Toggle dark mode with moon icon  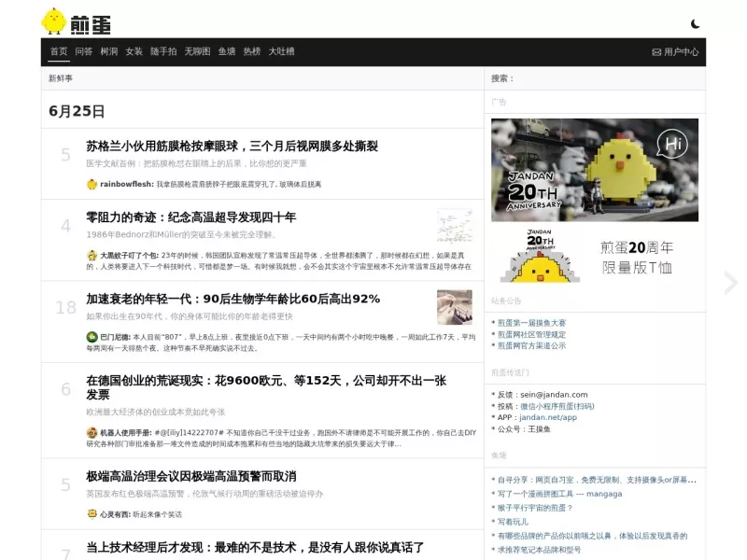pyautogui.click(x=695, y=24)
